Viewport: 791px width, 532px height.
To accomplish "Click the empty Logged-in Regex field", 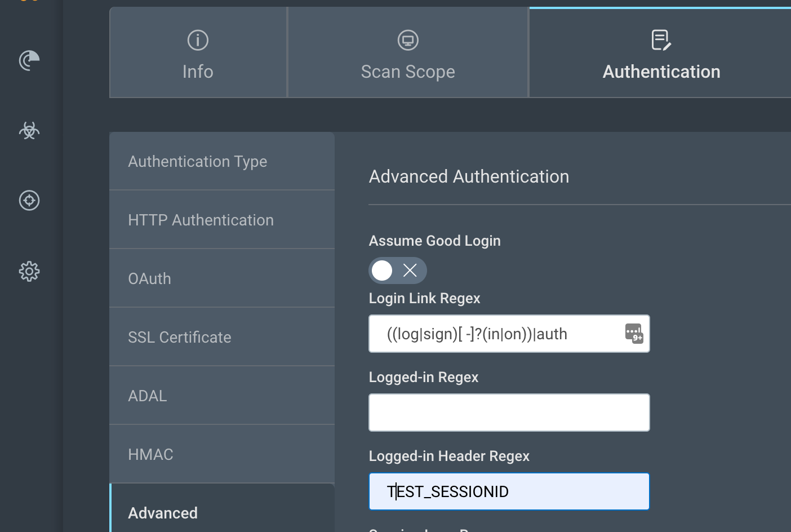I will pyautogui.click(x=509, y=413).
